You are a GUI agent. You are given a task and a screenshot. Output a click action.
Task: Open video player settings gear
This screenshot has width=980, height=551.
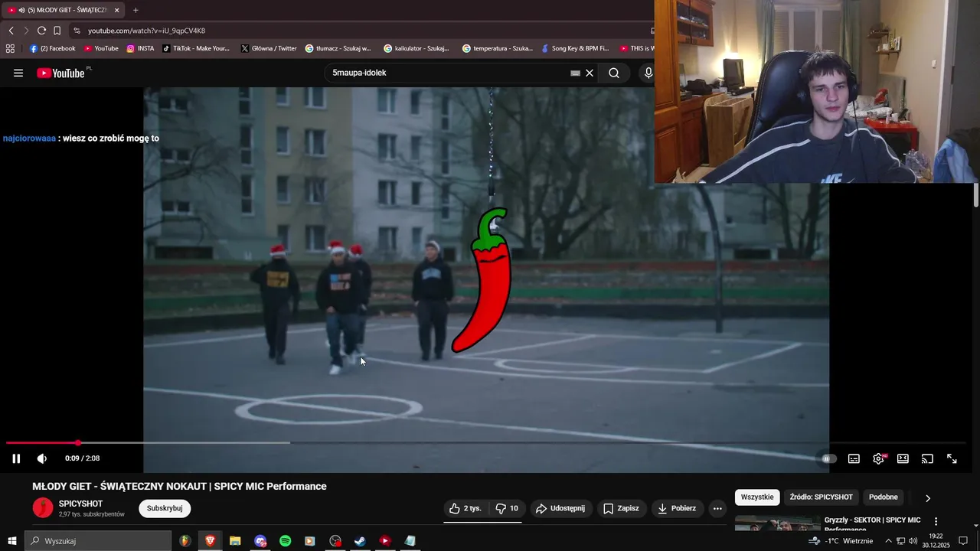878,458
